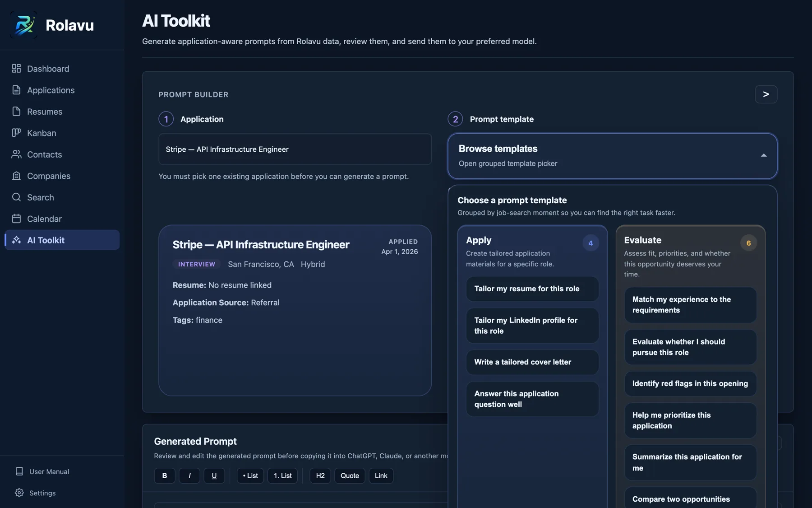Toggle bold formatting in the prompt editor
Viewport: 812px width, 508px height.
[164, 475]
